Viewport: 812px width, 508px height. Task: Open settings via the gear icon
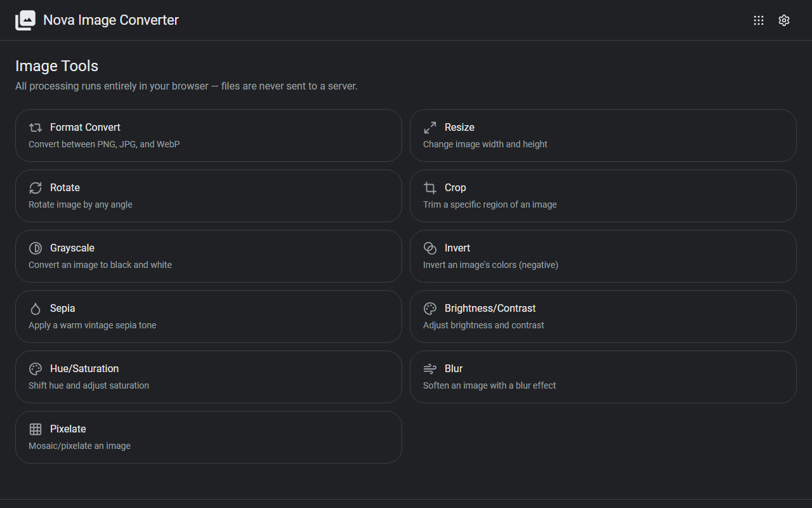(x=784, y=20)
